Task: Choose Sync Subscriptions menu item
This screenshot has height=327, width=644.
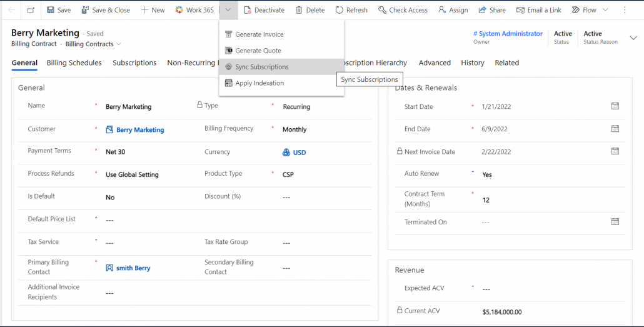Action: coord(282,66)
